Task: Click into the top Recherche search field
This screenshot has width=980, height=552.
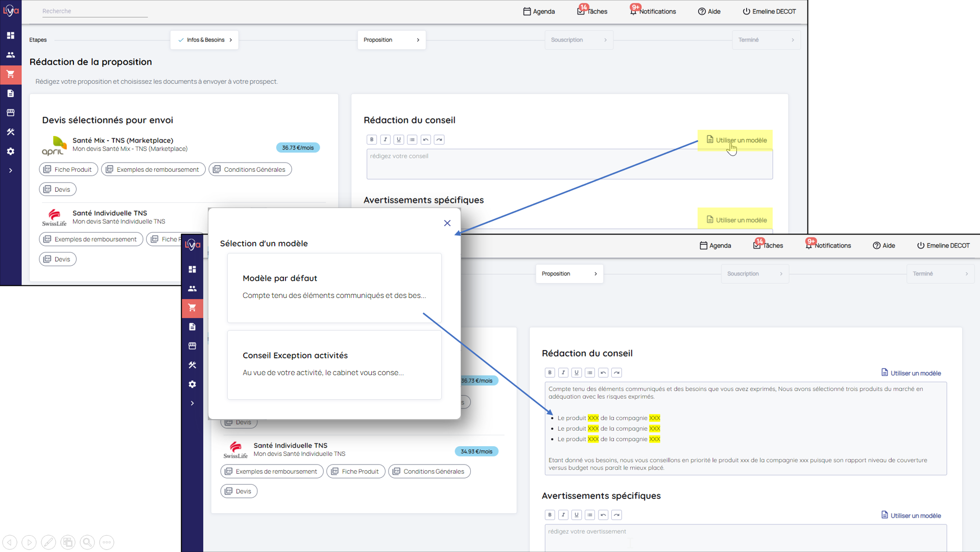Action: click(x=94, y=11)
